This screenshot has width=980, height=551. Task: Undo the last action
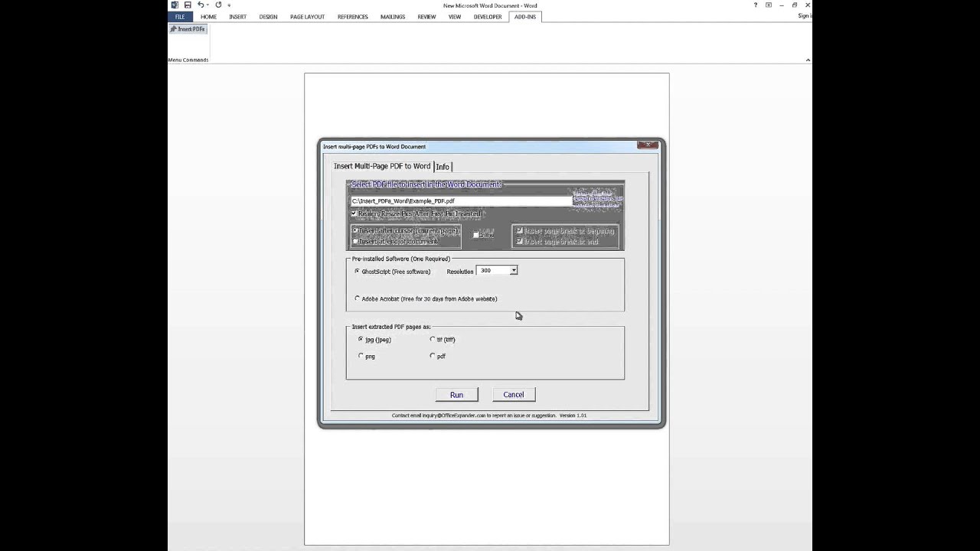(x=201, y=5)
